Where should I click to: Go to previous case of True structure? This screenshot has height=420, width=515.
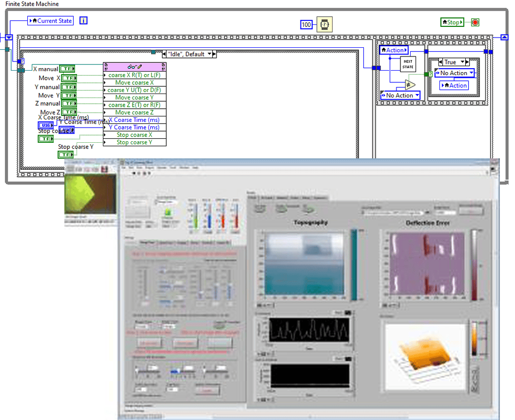pos(441,62)
